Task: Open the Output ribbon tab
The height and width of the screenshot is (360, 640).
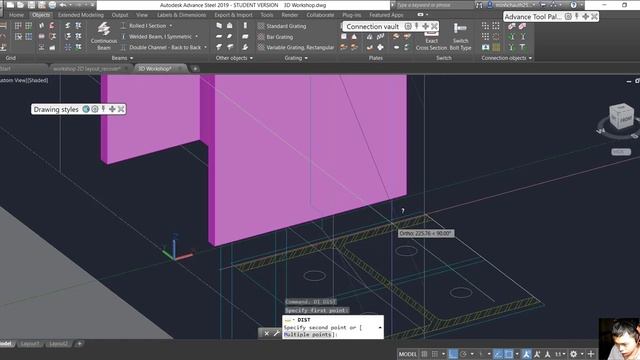Action: (120, 15)
